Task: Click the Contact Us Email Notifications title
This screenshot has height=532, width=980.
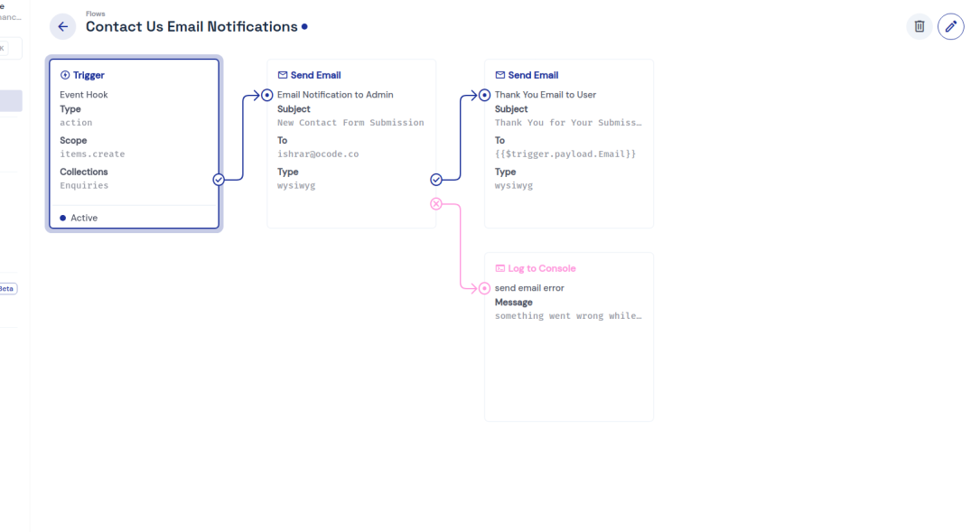Action: pyautogui.click(x=191, y=27)
